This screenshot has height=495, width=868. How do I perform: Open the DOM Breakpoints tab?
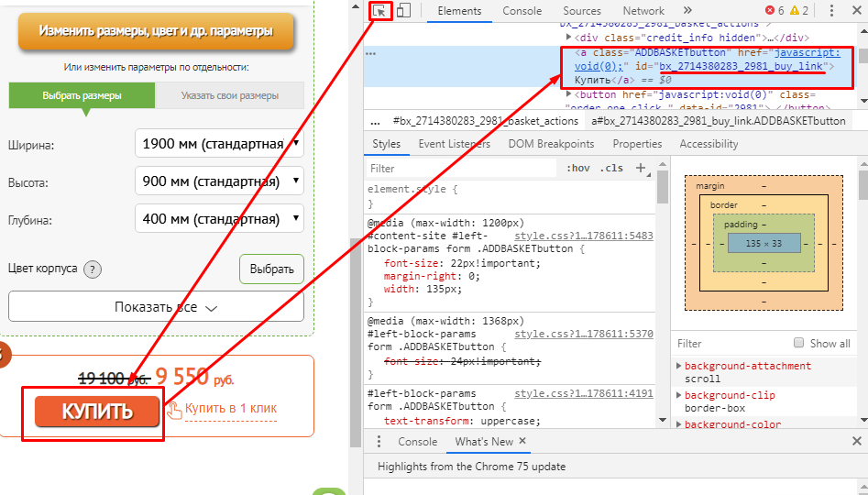pyautogui.click(x=552, y=144)
